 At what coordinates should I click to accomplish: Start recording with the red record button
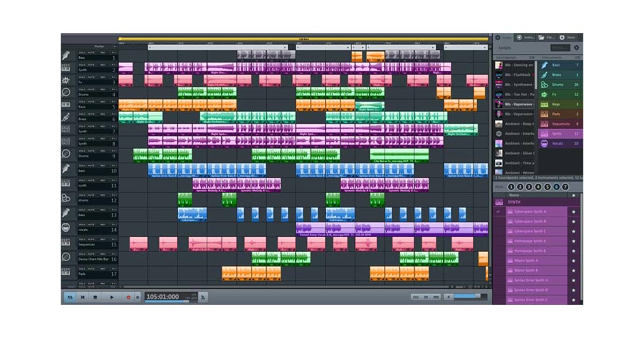pos(128,297)
